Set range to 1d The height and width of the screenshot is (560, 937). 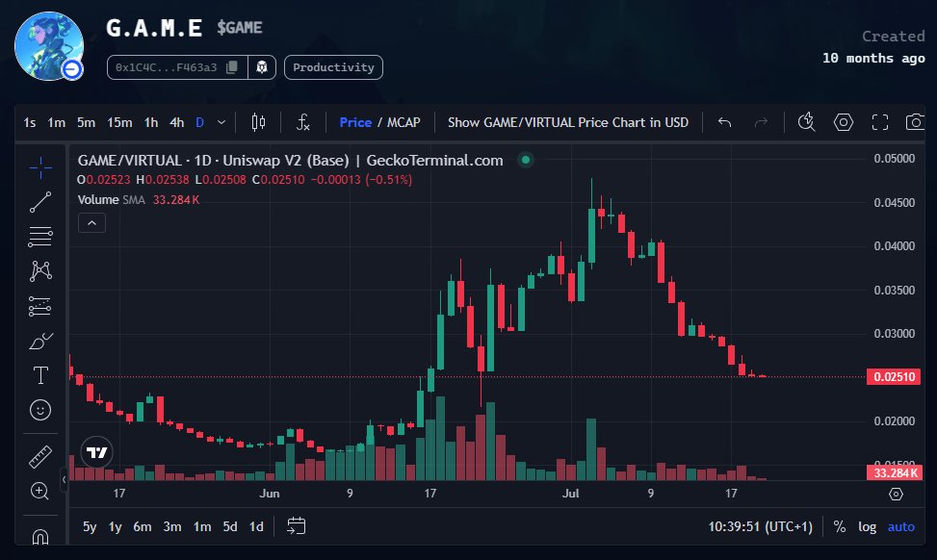coord(256,526)
